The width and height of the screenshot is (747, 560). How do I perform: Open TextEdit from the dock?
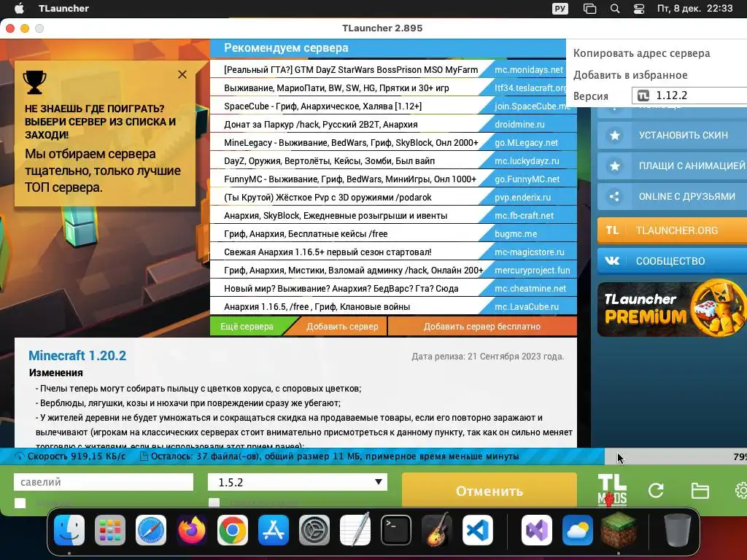355,529
